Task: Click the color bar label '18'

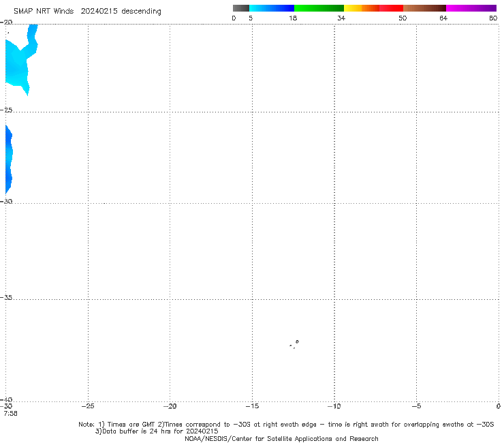Action: [x=293, y=18]
